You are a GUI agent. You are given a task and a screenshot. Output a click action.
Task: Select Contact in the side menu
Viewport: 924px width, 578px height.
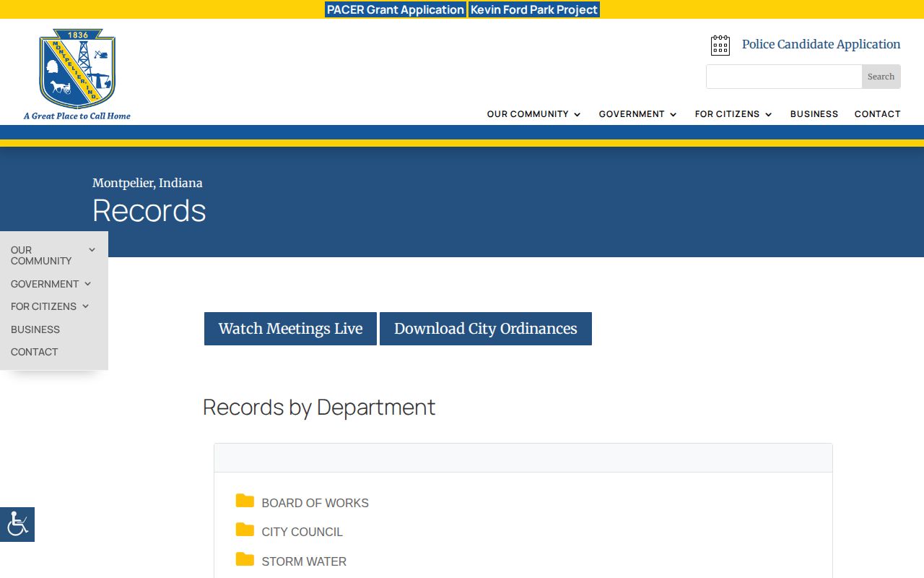(34, 352)
